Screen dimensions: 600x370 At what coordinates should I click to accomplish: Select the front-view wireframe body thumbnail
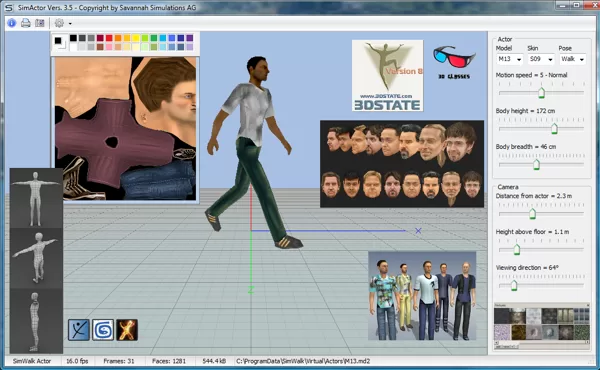[36, 198]
